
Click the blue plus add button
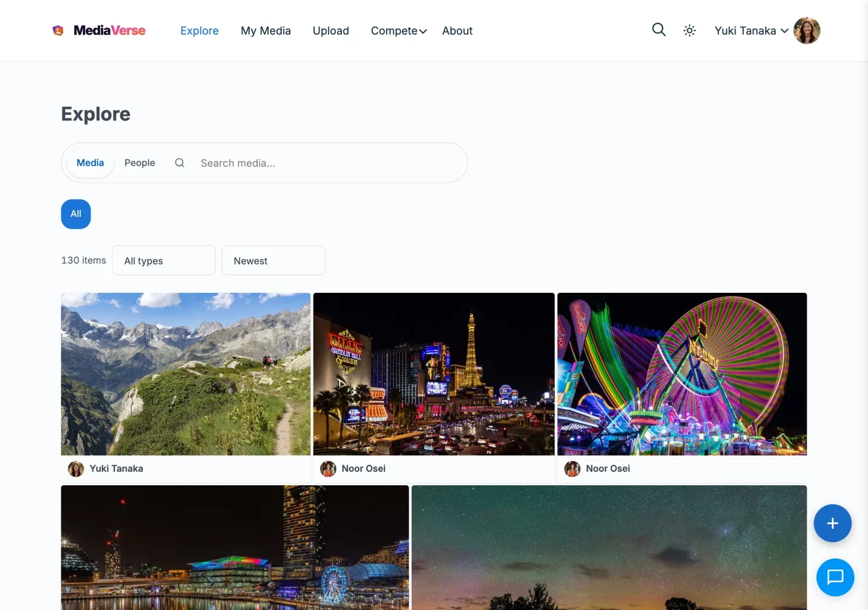(832, 523)
